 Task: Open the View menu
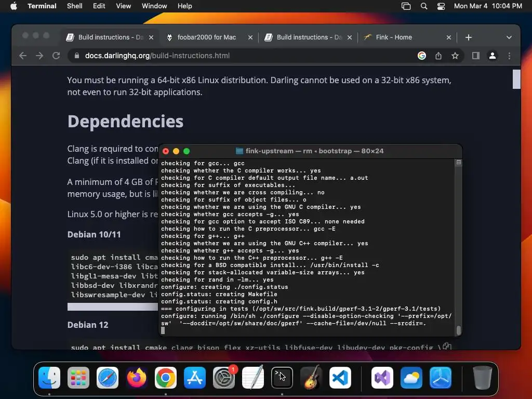point(123,6)
